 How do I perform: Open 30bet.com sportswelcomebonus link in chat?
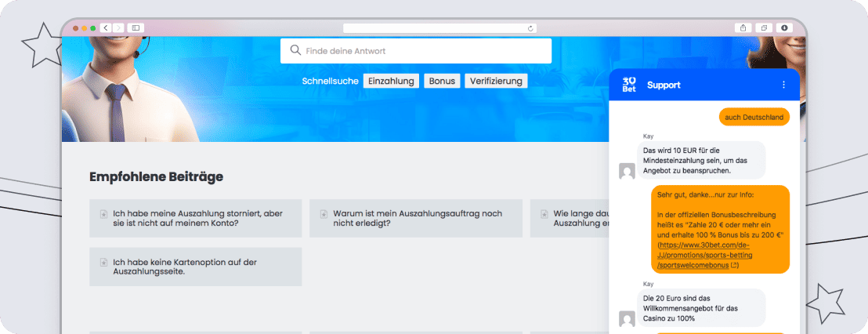pos(697,255)
